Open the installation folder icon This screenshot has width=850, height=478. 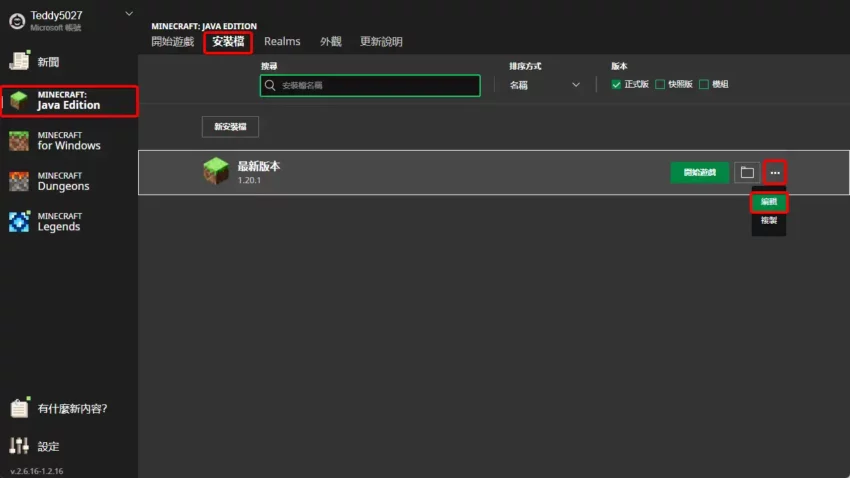click(x=747, y=172)
